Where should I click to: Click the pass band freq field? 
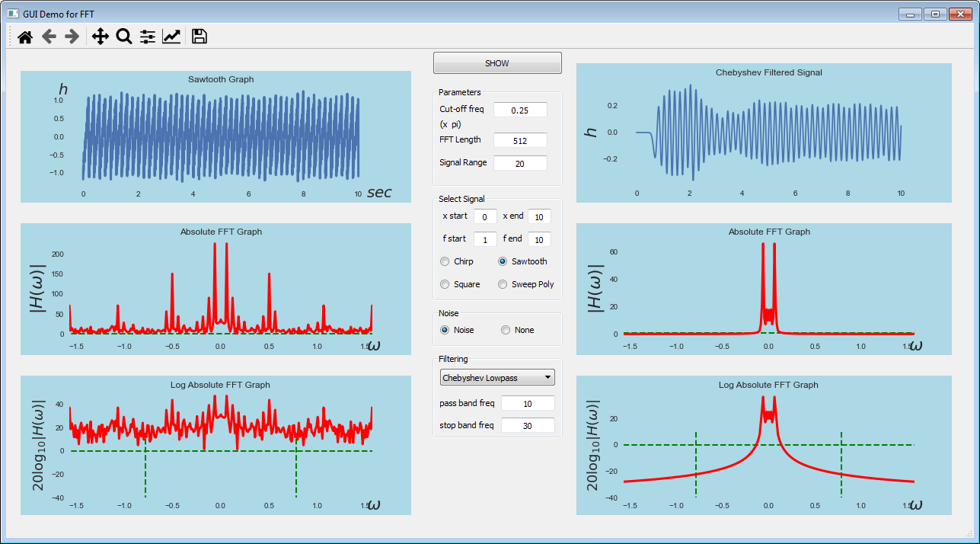point(528,403)
